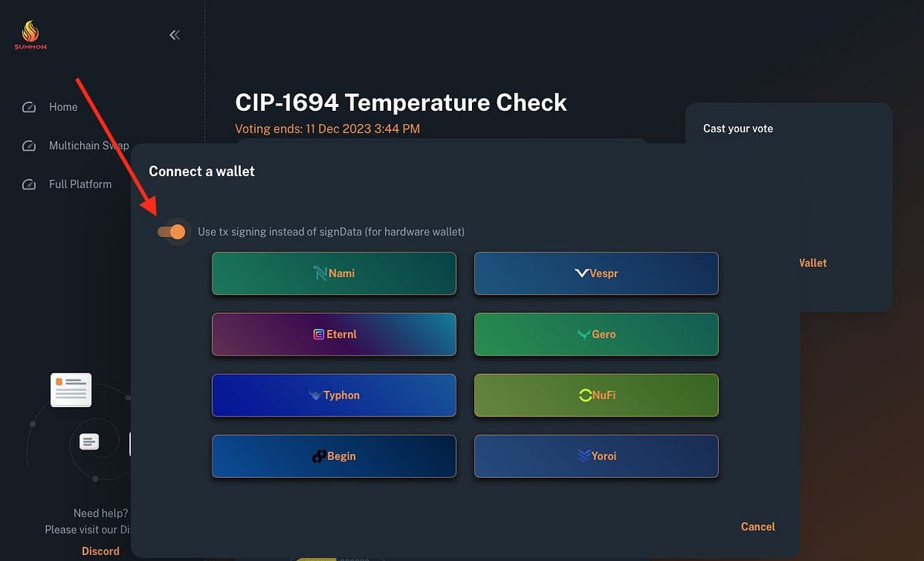
Task: Select the Typhon wallet option
Action: [x=333, y=395]
